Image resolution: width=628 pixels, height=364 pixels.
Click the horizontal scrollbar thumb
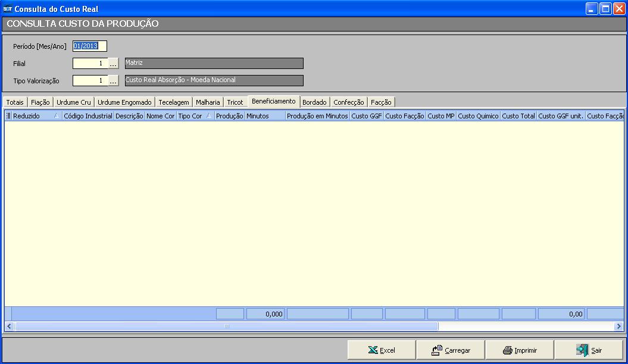(226, 326)
